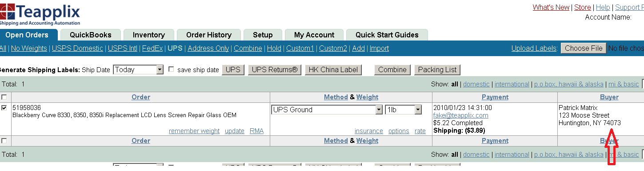Click the HK China Label button

click(333, 69)
